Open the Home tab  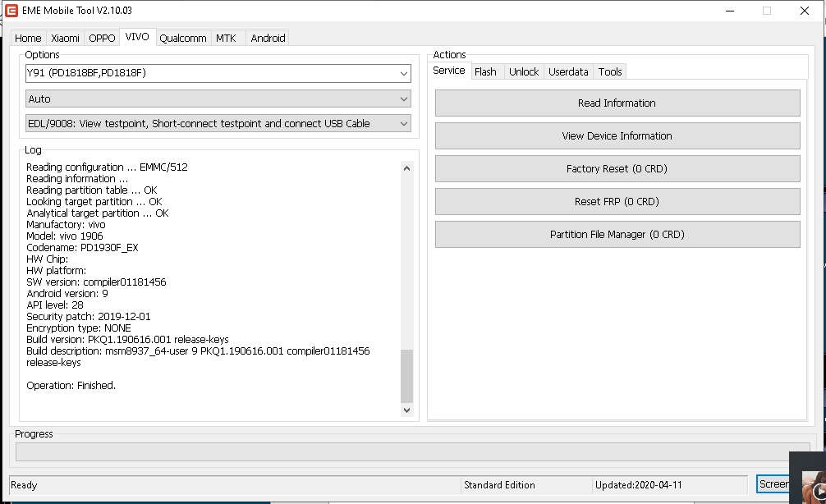click(x=28, y=38)
